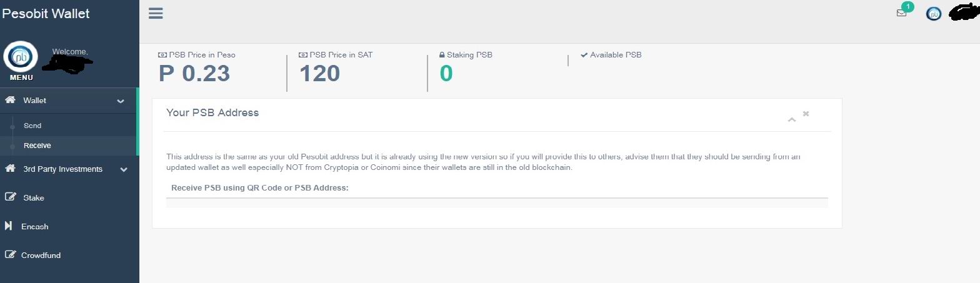
Task: Click the Encash step-forward icon
Action: (x=9, y=226)
